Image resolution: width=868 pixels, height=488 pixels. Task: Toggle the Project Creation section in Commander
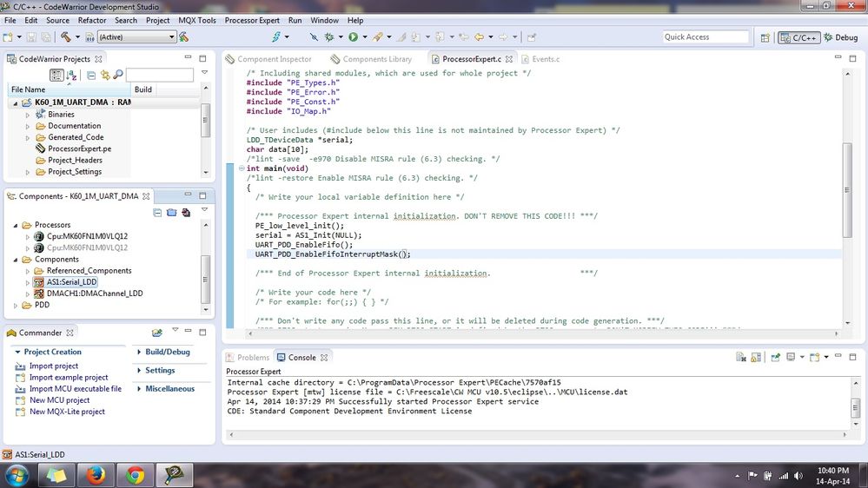tap(52, 352)
